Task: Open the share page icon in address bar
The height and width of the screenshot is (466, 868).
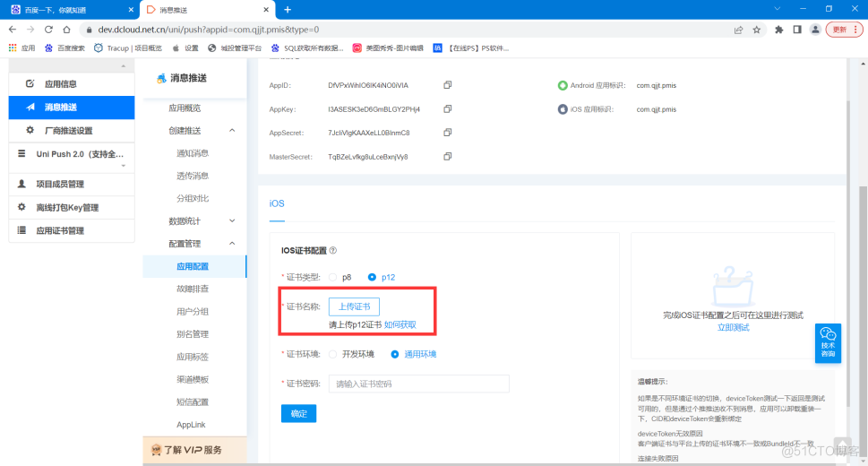Action: [738, 30]
